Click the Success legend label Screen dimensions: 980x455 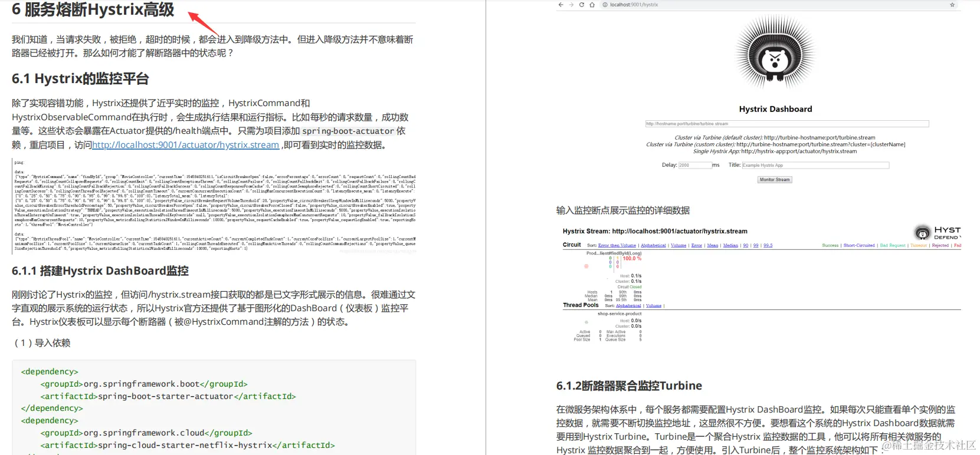click(830, 245)
